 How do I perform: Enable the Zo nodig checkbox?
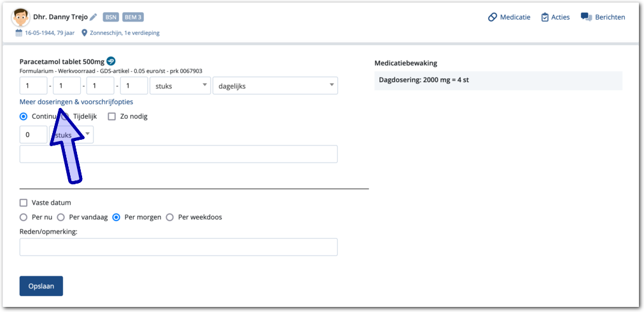pyautogui.click(x=112, y=116)
